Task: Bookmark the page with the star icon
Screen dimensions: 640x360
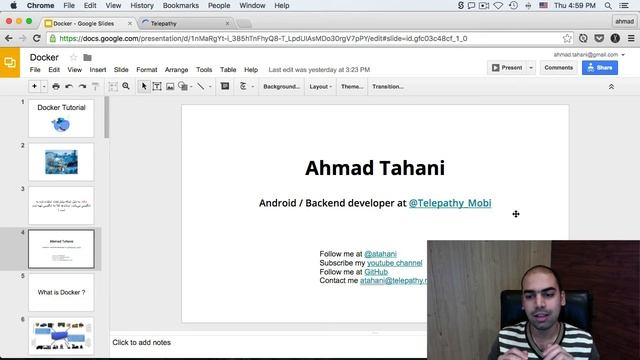Action: pyautogui.click(x=567, y=38)
